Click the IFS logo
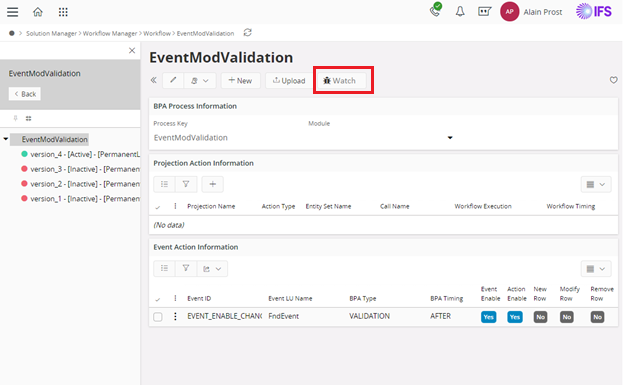Image resolution: width=623 pixels, height=385 pixels. pyautogui.click(x=594, y=11)
